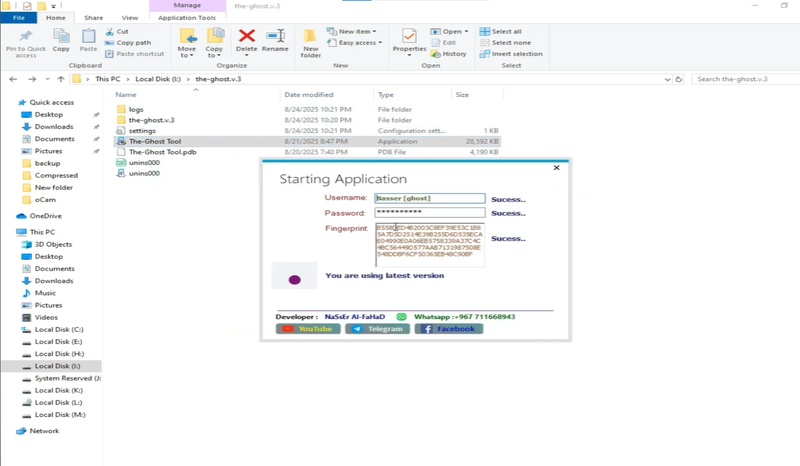Click the YouTube button in dialog
800x466 pixels.
[308, 329]
